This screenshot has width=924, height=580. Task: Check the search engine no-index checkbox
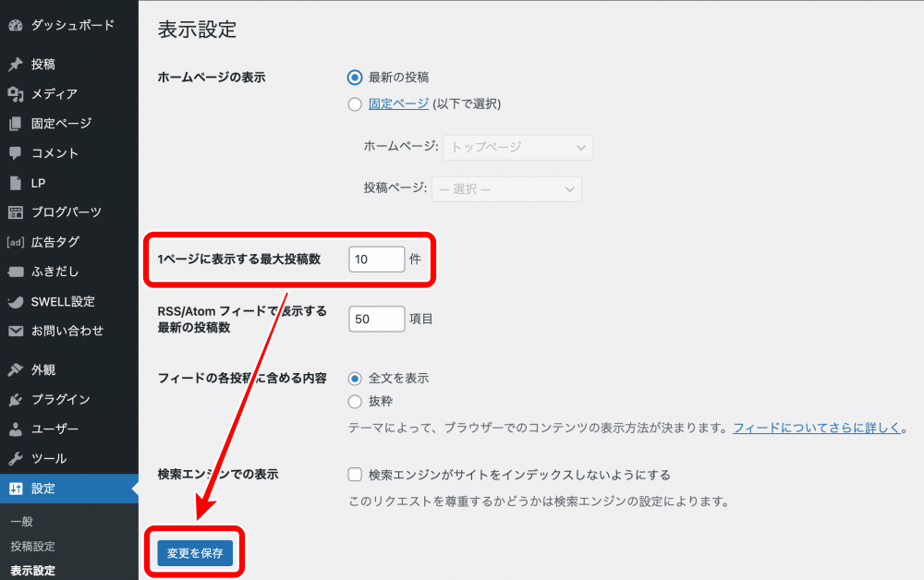355,475
